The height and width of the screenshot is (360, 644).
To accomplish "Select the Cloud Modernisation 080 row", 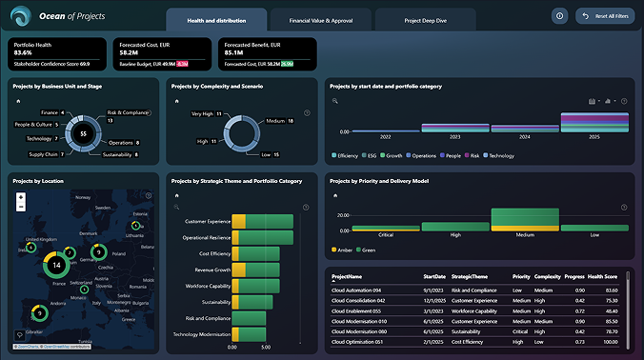I will 474,331.
